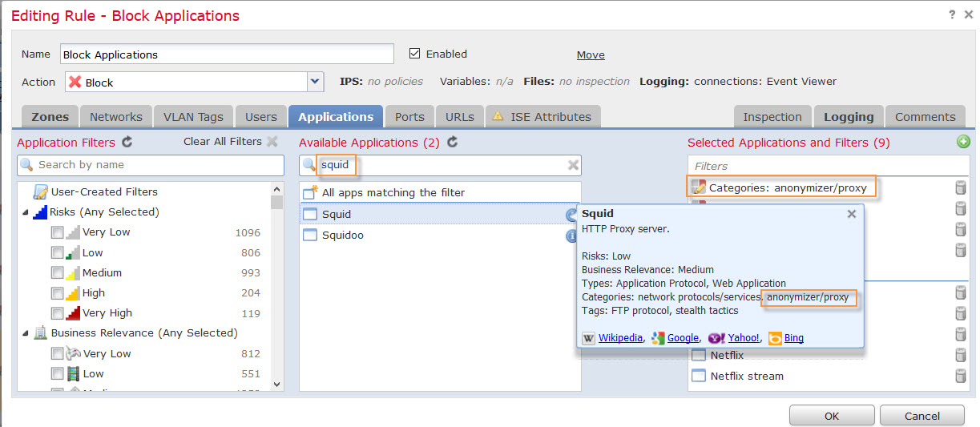
Task: Delete Netflix stream from selected applications
Action: [960, 376]
